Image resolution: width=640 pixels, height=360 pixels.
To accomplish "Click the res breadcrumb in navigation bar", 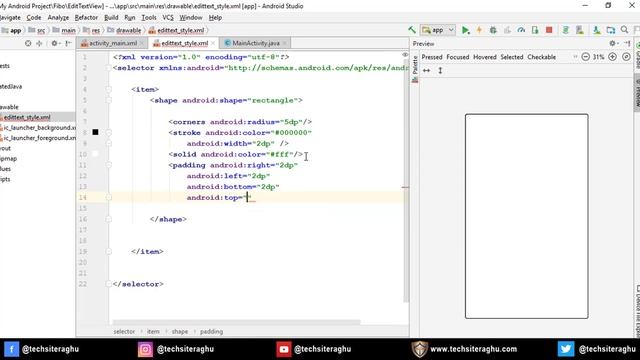I will (x=92, y=30).
